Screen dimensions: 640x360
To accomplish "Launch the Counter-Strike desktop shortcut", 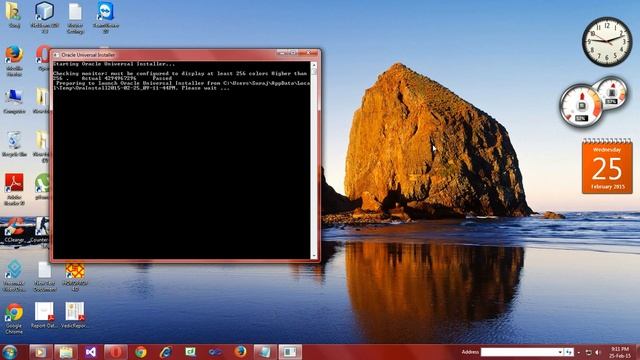I will (x=41, y=231).
